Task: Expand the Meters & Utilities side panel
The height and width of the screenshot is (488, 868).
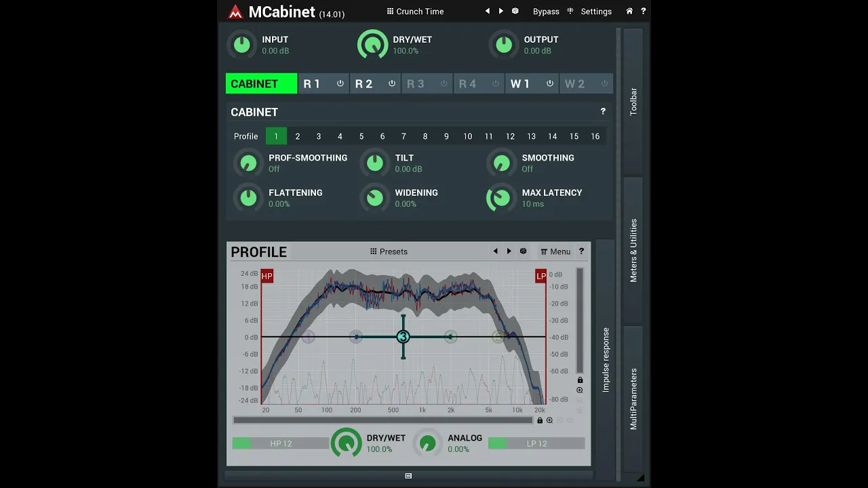Action: (x=633, y=250)
